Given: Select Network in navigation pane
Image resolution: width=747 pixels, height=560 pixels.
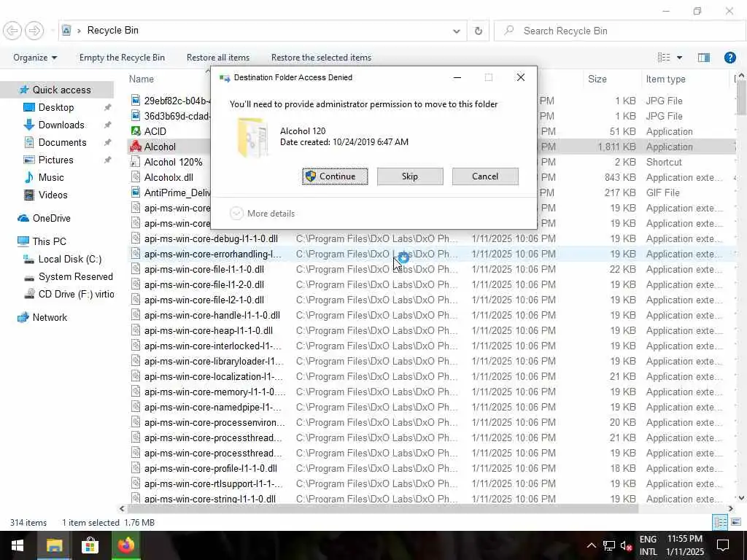Looking at the screenshot, I should (49, 317).
